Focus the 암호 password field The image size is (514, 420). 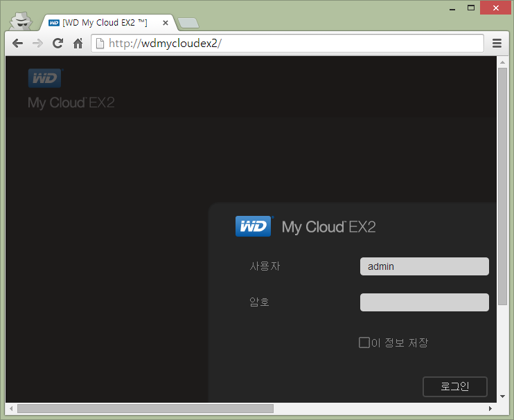424,302
